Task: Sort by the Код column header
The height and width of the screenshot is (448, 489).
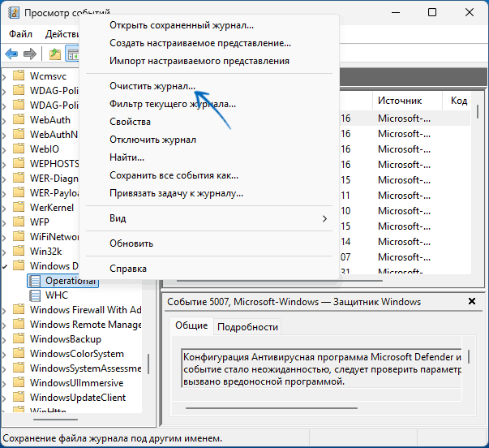Action: [x=458, y=101]
